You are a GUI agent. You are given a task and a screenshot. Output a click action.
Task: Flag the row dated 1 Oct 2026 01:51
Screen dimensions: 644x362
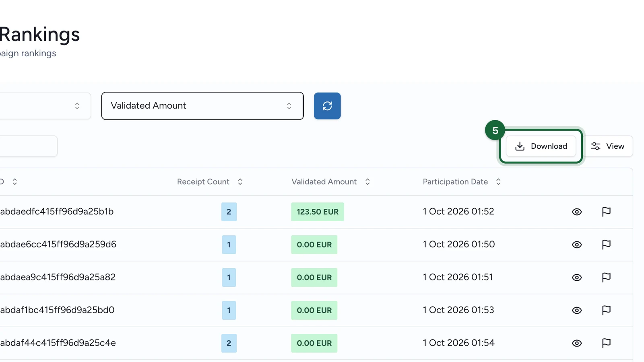pos(606,278)
